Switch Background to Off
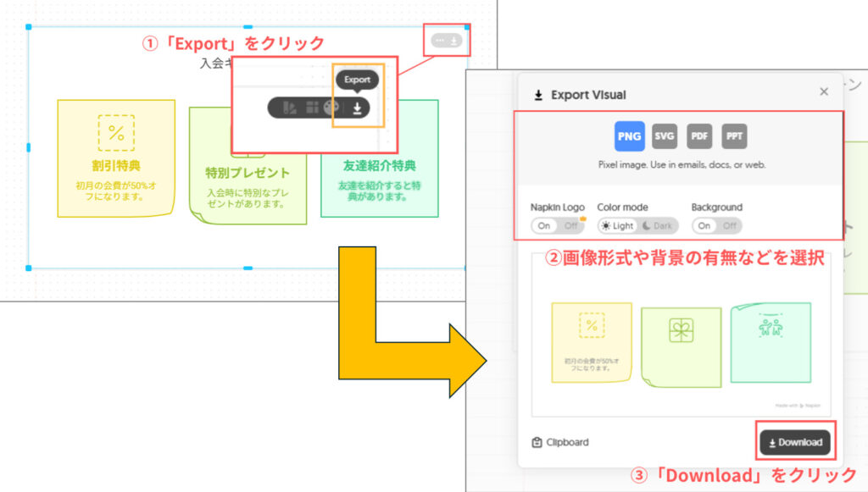 pos(730,225)
